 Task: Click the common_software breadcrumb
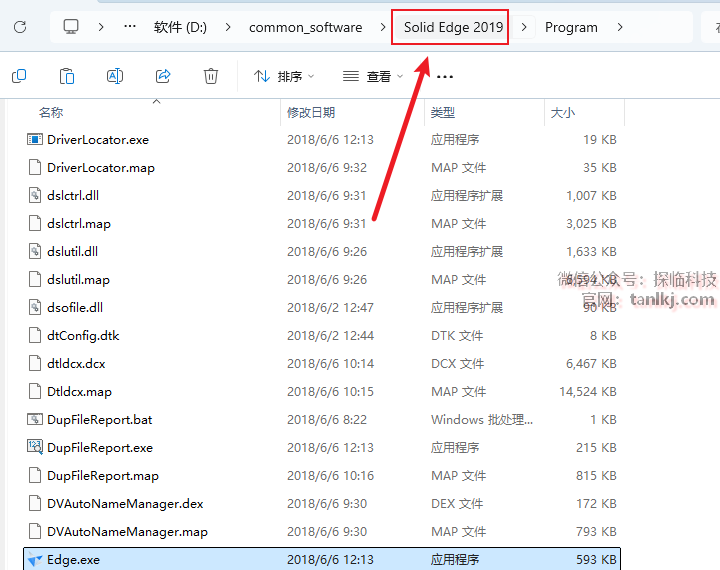point(305,28)
